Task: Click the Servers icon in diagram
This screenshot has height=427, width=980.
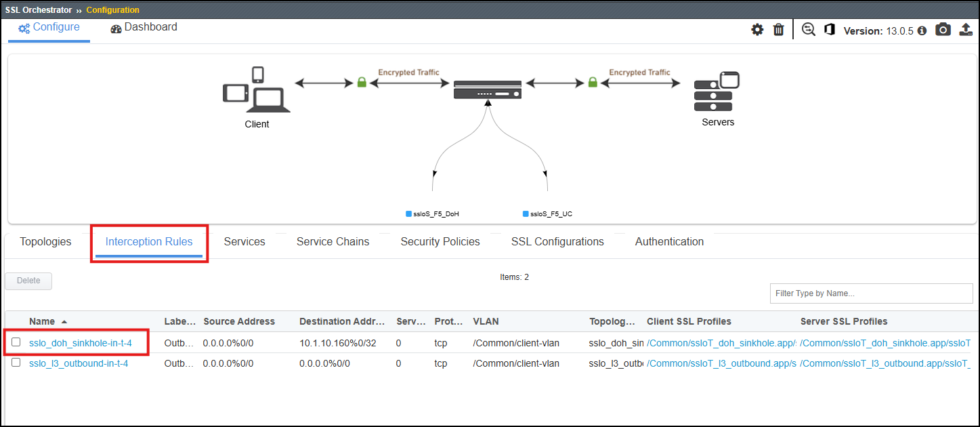Action: tap(717, 91)
